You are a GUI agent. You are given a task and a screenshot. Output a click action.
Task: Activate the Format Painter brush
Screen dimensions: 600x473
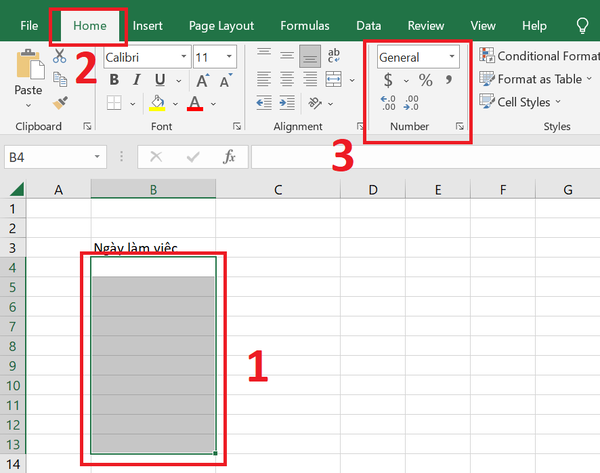(60, 103)
